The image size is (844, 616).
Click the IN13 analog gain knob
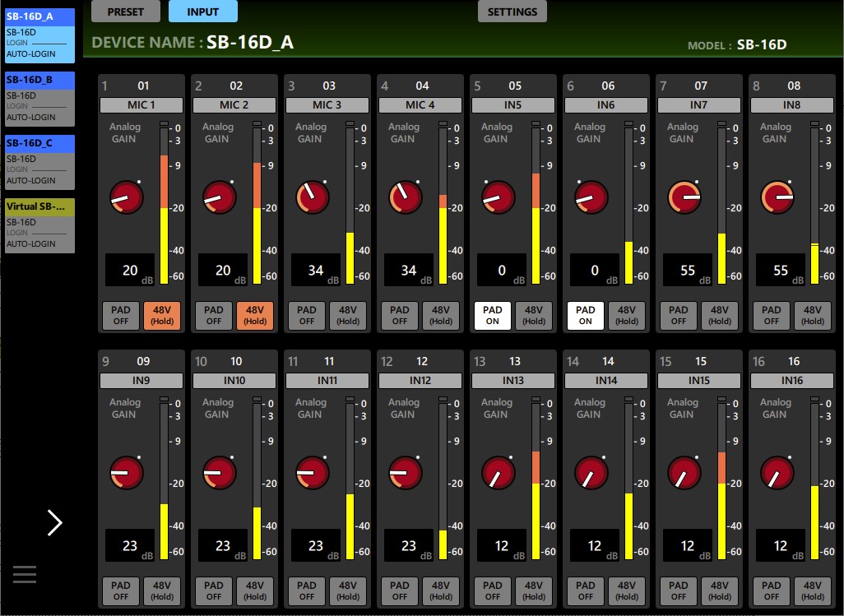click(499, 474)
